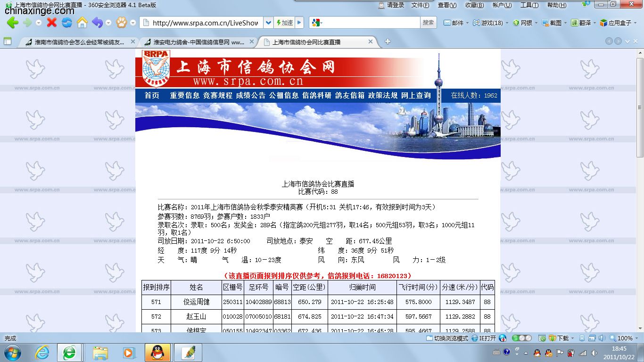Expand the address bar history dropdown

pyautogui.click(x=268, y=23)
